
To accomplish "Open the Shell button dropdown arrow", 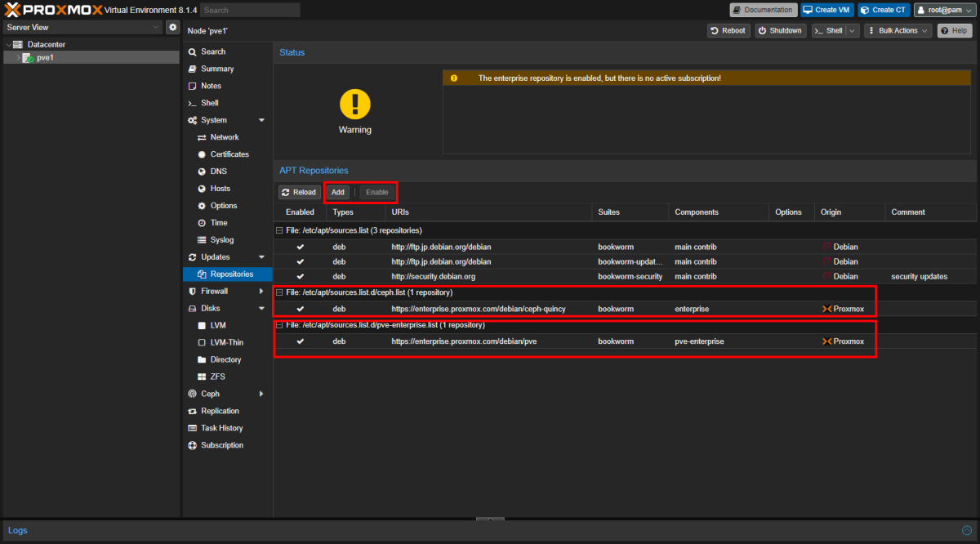I will tap(853, 30).
